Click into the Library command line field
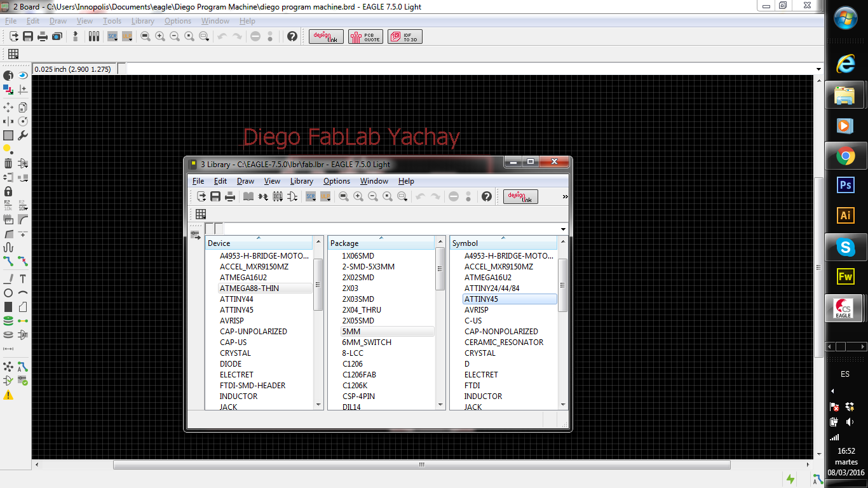Viewport: 868px width, 488px height. pos(391,229)
